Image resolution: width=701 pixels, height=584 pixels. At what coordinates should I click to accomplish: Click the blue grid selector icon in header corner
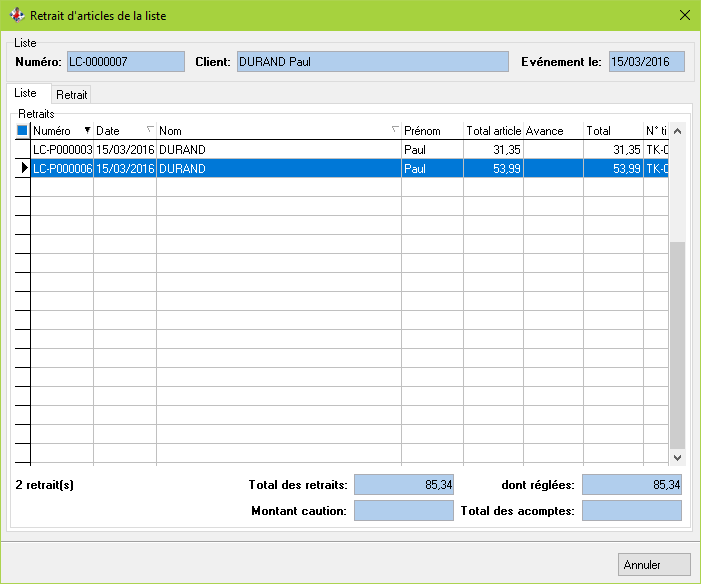(22, 131)
